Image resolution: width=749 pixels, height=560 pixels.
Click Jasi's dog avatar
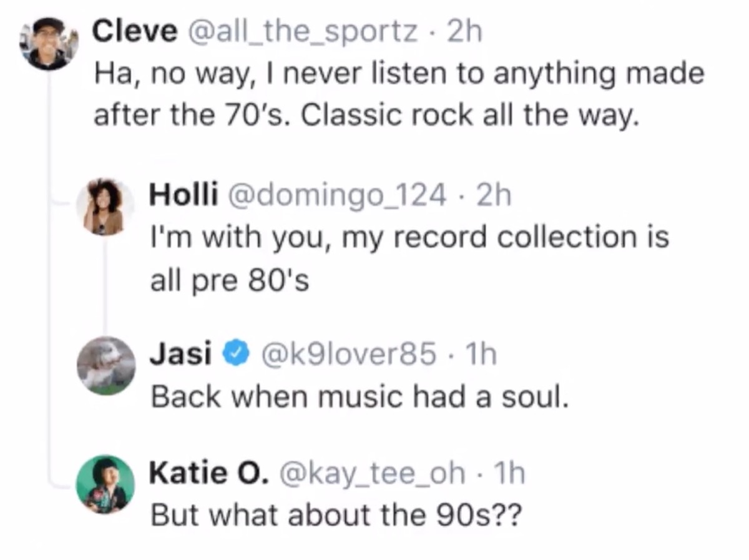pos(105,366)
